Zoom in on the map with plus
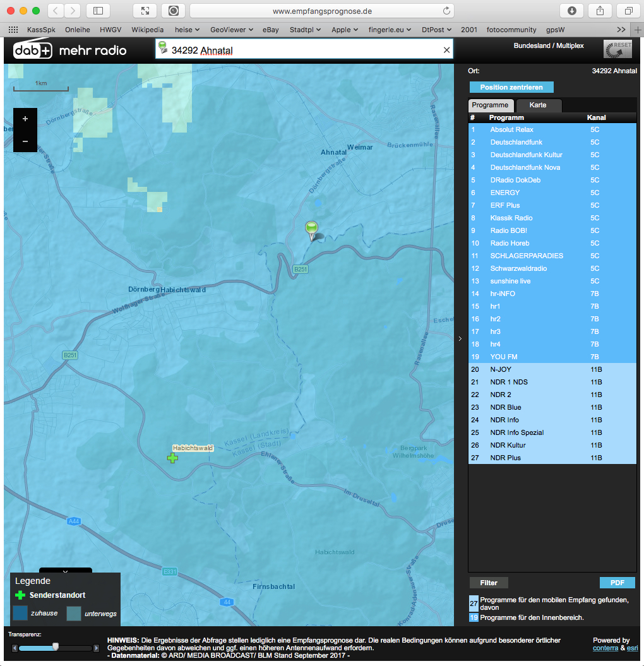 25,119
